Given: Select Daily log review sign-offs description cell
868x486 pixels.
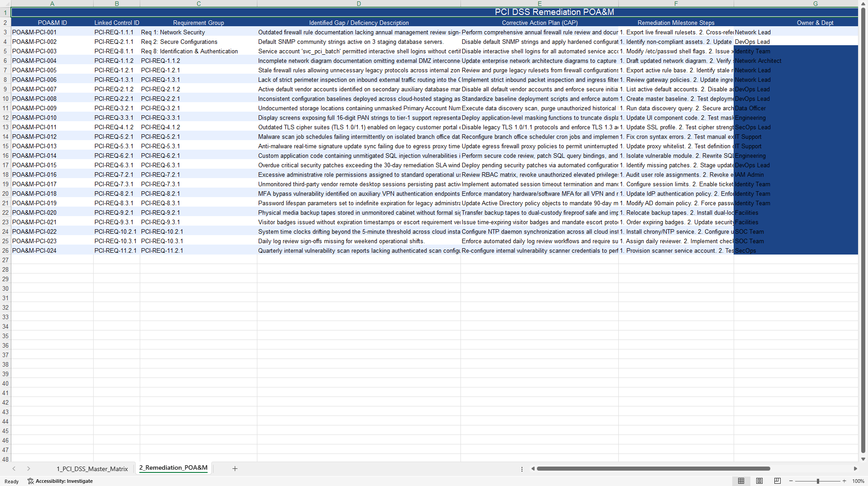Looking at the screenshot, I should point(359,241).
